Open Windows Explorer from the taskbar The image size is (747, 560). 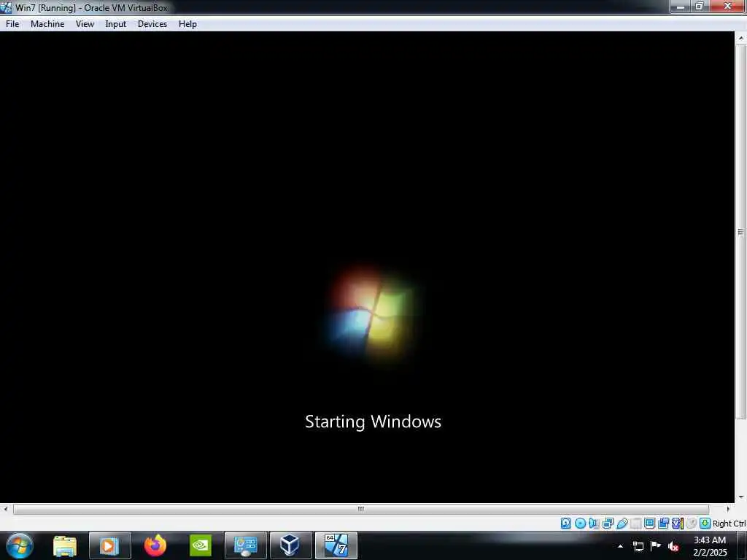(65, 545)
